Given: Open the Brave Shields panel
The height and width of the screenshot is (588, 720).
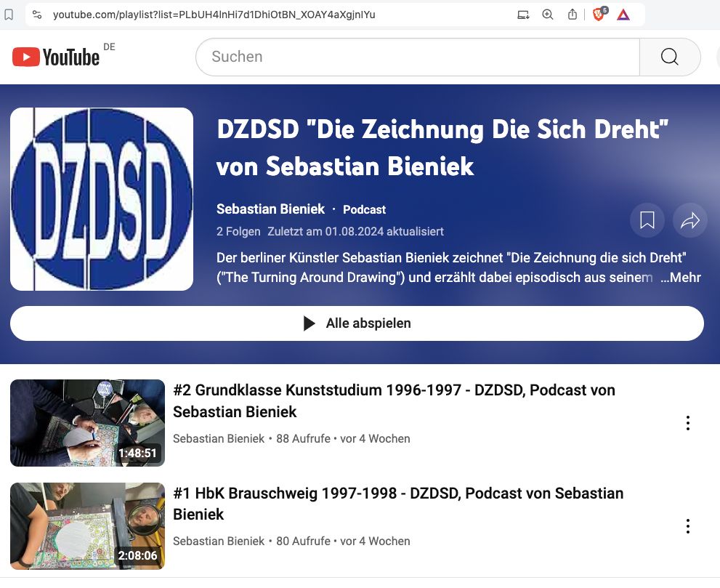Looking at the screenshot, I should [597, 14].
